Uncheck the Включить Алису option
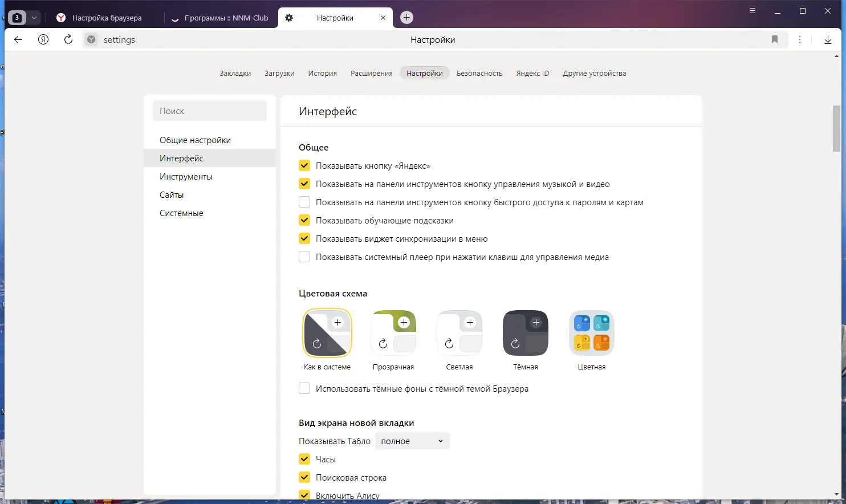Screen dimensions: 846x504 coord(304,495)
